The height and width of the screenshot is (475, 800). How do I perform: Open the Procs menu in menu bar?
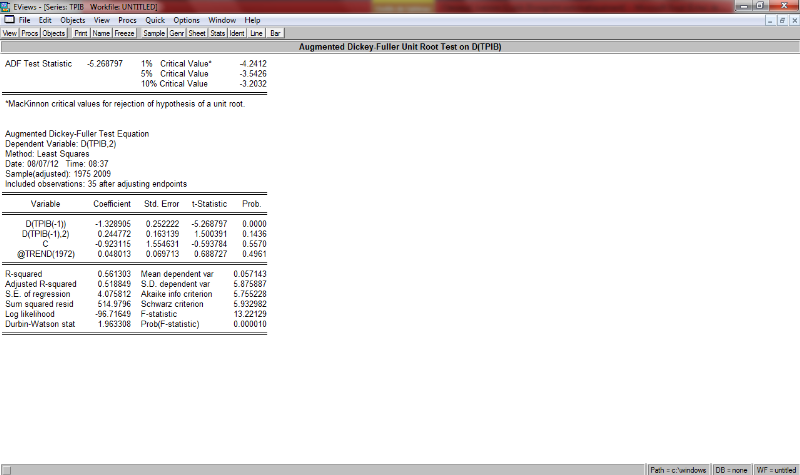127,20
